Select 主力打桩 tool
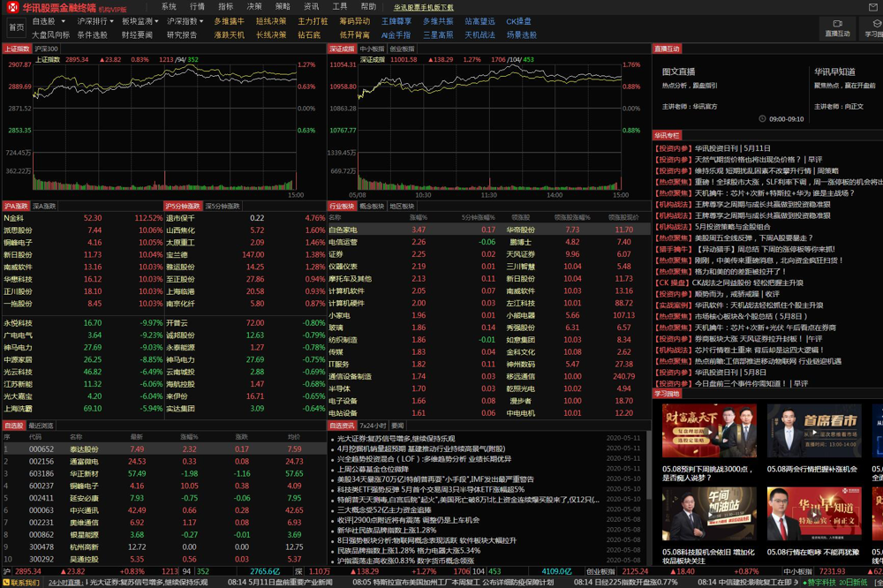This screenshot has width=883, height=588. click(x=313, y=21)
